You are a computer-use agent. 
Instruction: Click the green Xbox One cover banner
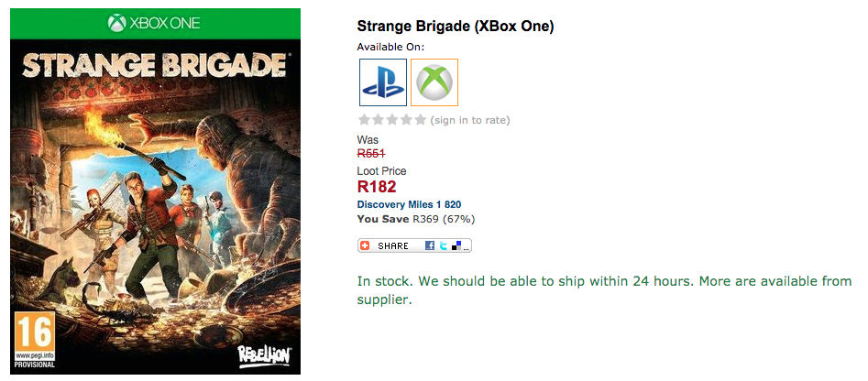pos(155,22)
